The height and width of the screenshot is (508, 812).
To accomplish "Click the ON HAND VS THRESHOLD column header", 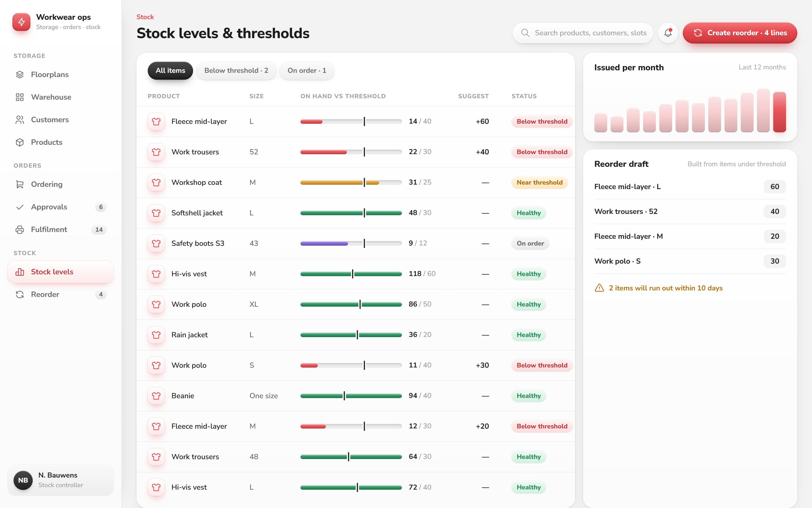I will (343, 96).
